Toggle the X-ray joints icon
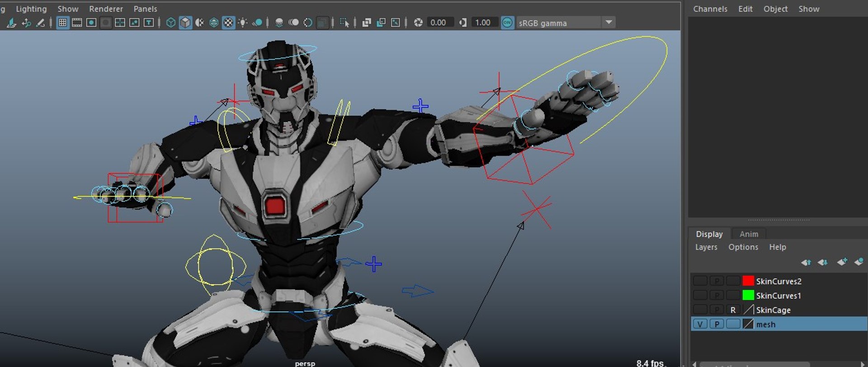Image resolution: width=868 pixels, height=367 pixels. [396, 23]
